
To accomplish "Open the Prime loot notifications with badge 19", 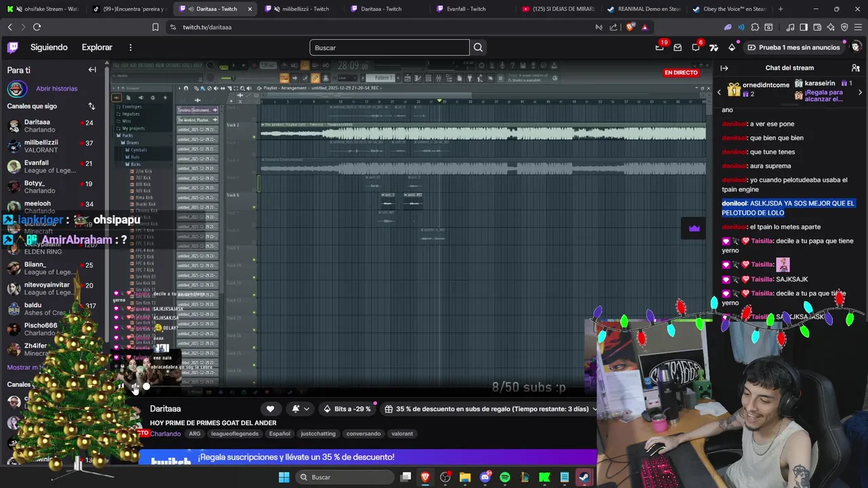I will 659,47.
